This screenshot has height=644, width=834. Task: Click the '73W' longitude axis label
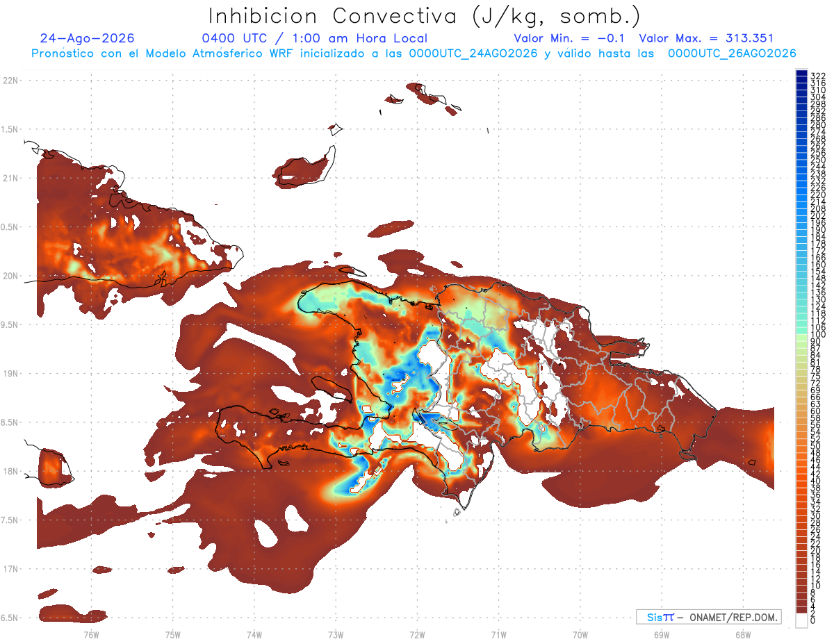click(x=336, y=634)
